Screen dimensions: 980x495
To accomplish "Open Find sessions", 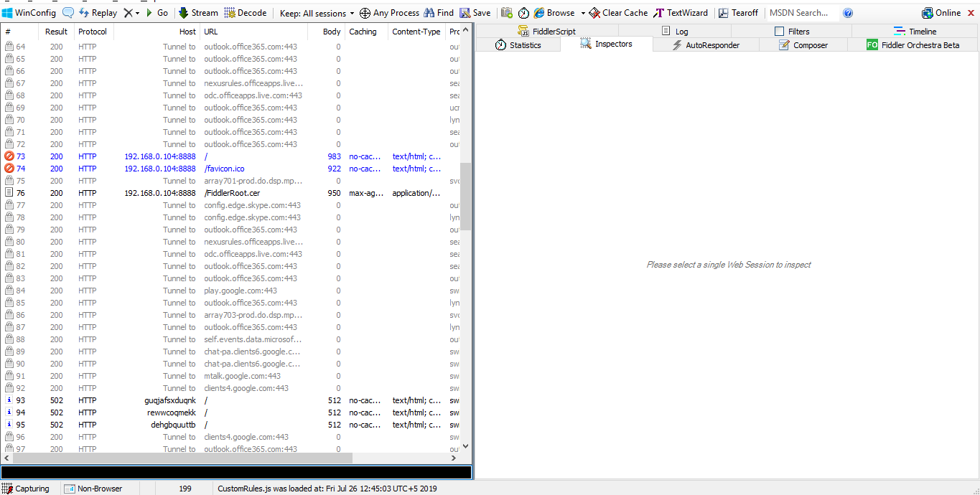I will pos(439,13).
